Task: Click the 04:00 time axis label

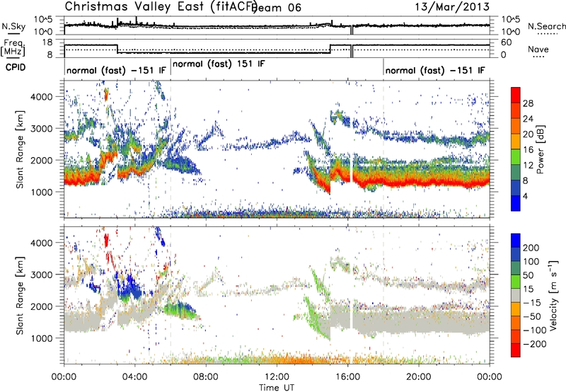Action: [135, 377]
